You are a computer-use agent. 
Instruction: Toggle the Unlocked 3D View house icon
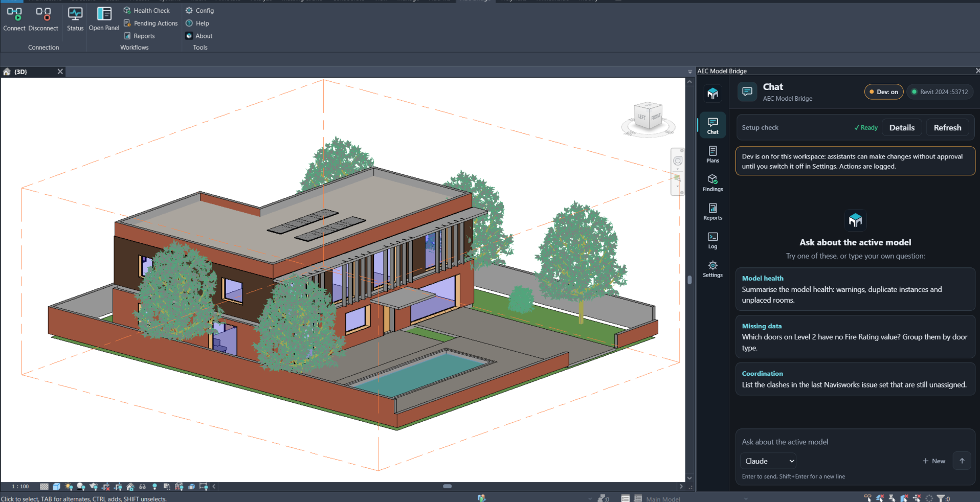click(x=130, y=487)
